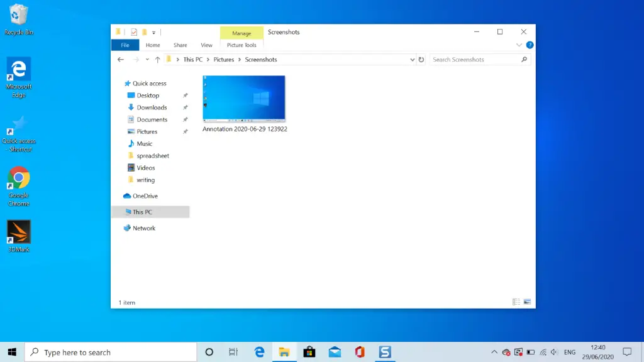Open the clock showing 12:40
The image size is (644, 362).
[x=598, y=352]
